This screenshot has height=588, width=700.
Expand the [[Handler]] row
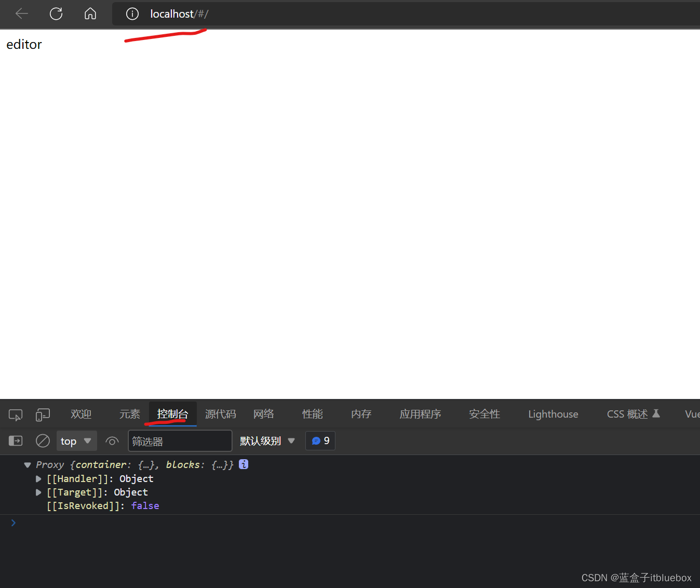[x=38, y=479]
